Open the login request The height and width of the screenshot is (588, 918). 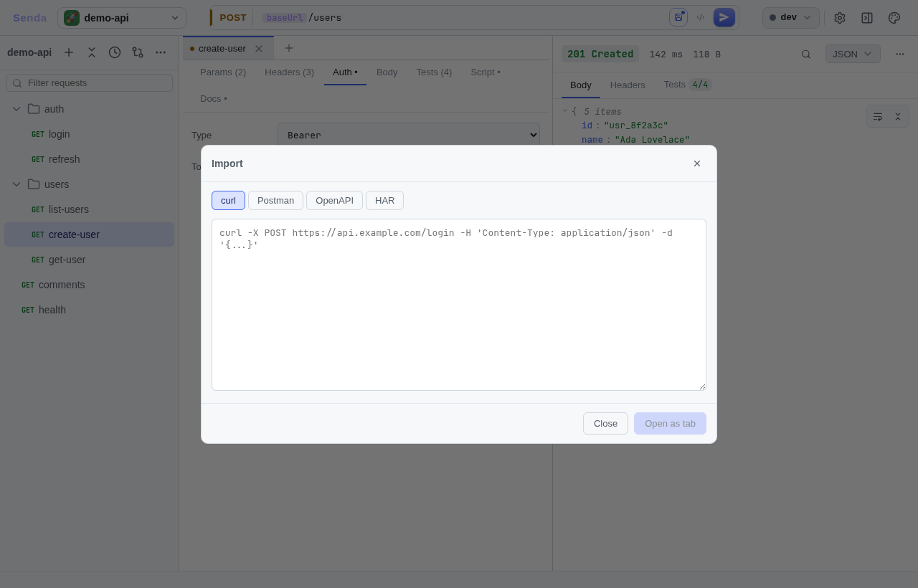[x=89, y=134]
